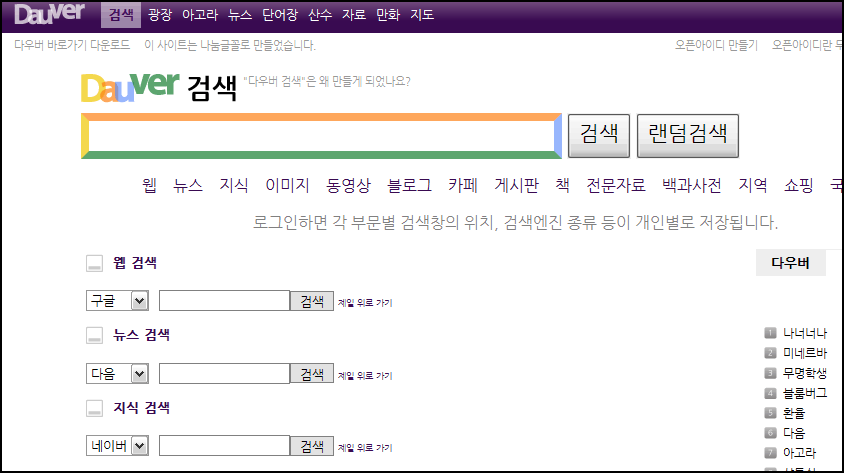This screenshot has height=473, width=844.
Task: Click the rank 6 icon beside 다음
Action: tap(770, 433)
